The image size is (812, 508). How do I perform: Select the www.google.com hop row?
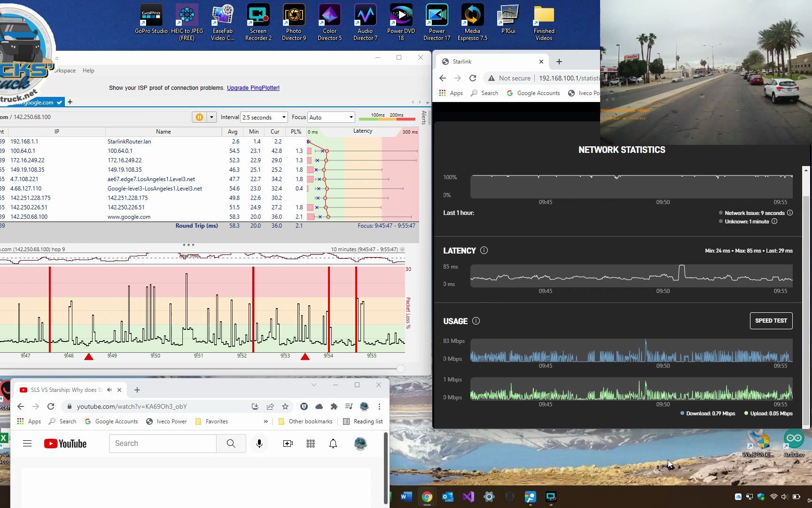pos(209,217)
